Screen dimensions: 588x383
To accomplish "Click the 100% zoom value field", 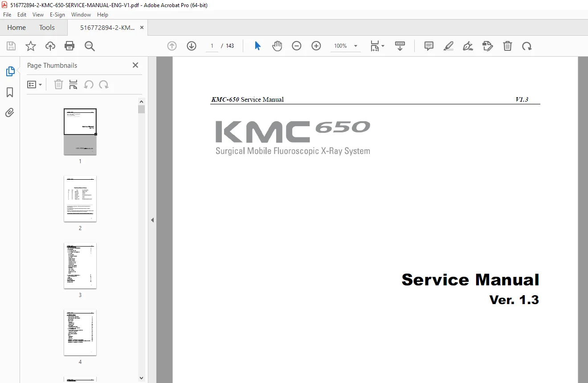I will click(341, 46).
